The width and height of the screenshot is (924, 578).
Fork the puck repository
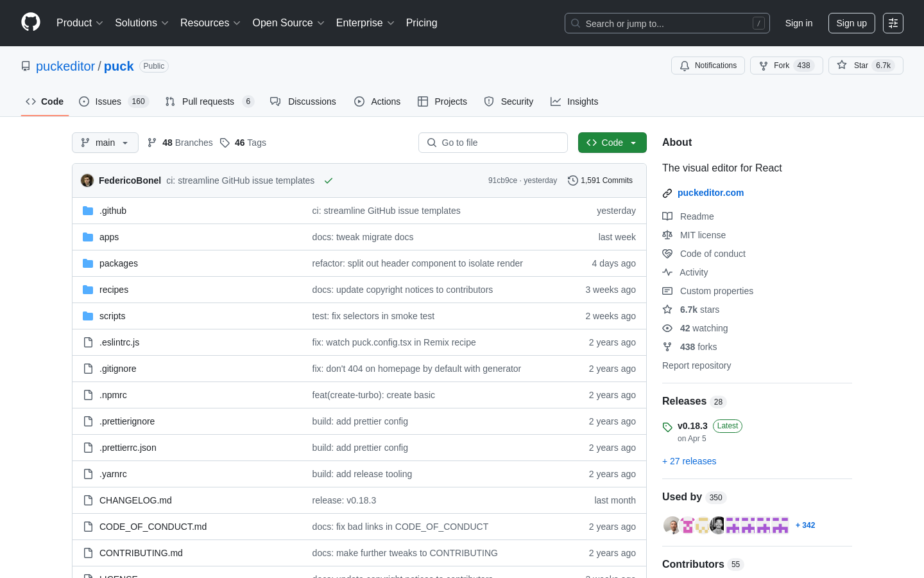point(787,66)
